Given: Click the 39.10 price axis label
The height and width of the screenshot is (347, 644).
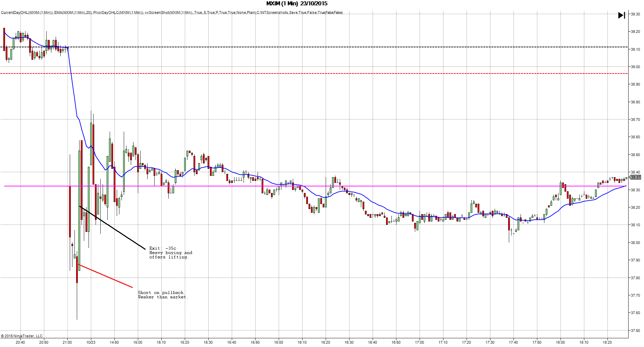Looking at the screenshot, I should (635, 49).
